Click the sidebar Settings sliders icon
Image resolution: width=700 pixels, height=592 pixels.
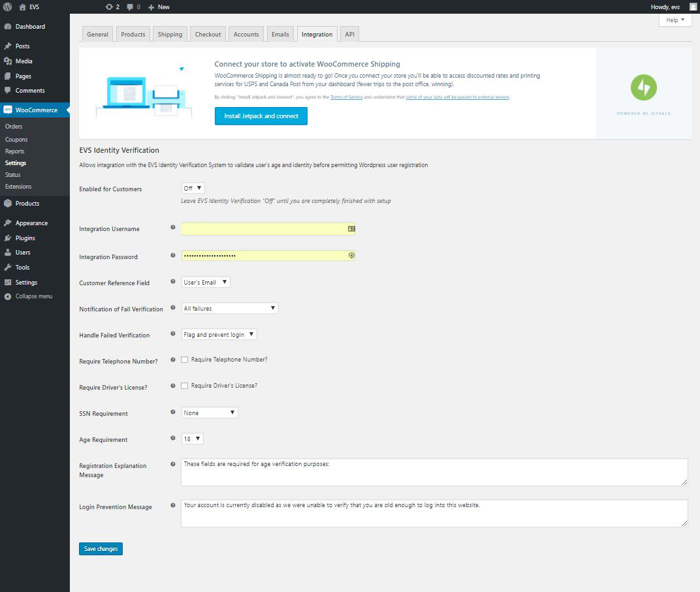(8, 283)
